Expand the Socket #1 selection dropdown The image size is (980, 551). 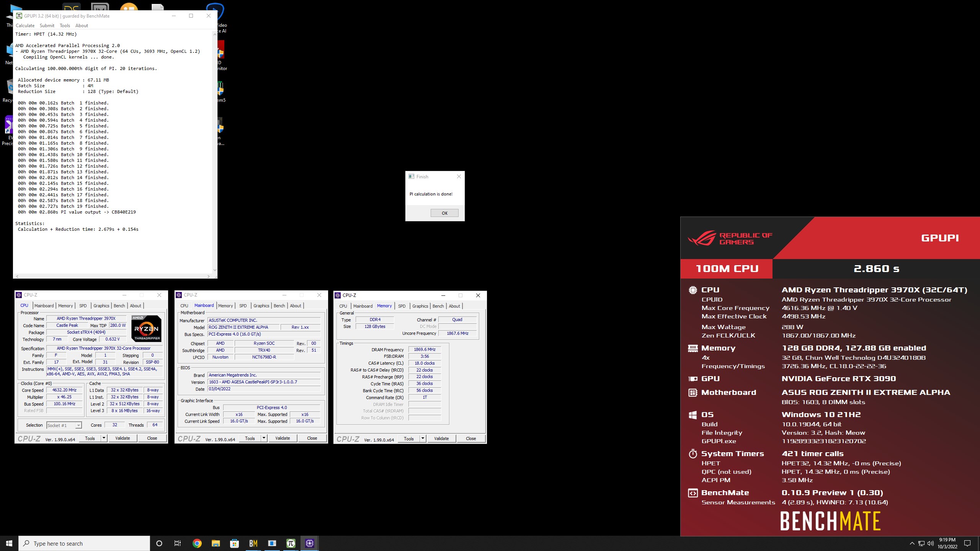tap(78, 425)
